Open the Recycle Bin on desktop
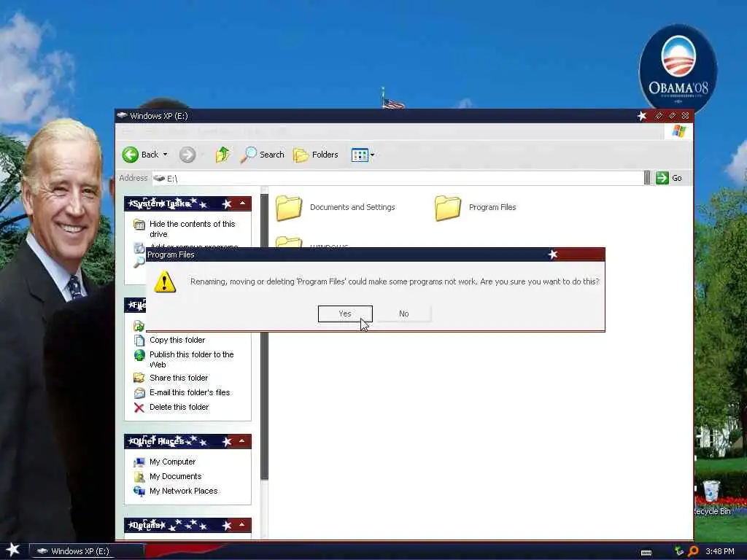Viewport: 747px width, 560px height. tap(711, 497)
